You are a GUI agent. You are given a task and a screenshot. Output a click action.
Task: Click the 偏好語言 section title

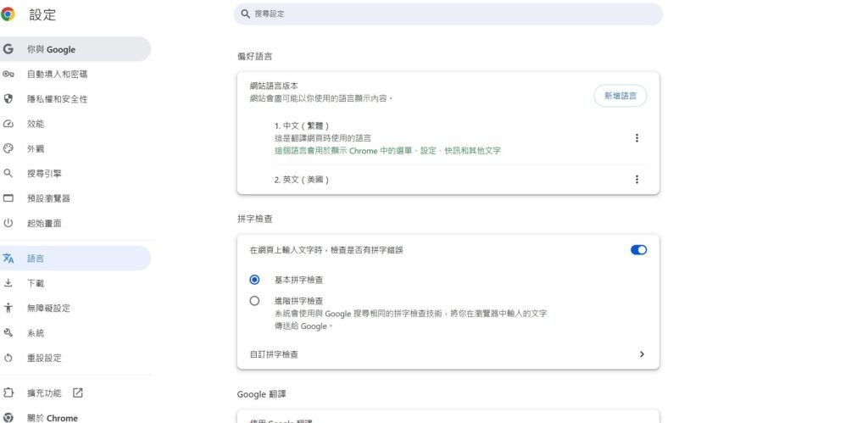[x=254, y=57]
